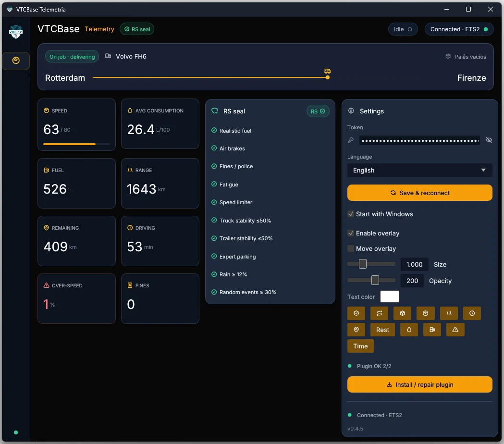
Task: Click the truck icon beside Volvo FH6
Action: [x=108, y=56]
